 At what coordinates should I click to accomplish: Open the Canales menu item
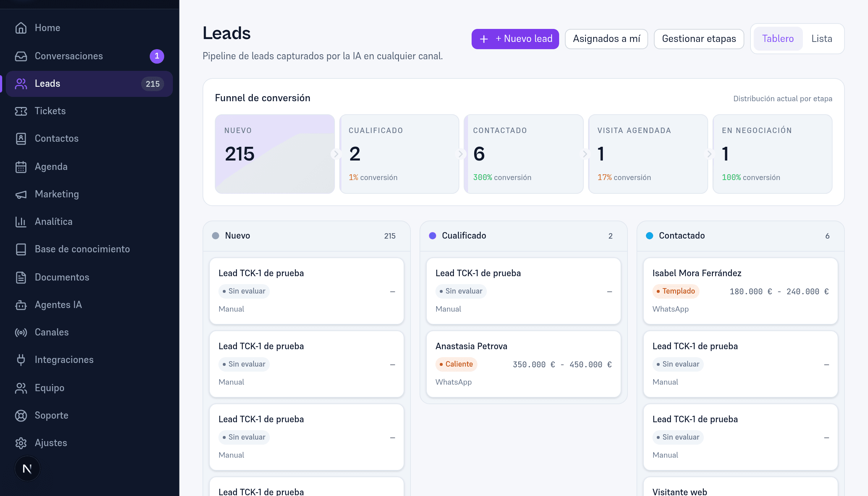pos(89,332)
